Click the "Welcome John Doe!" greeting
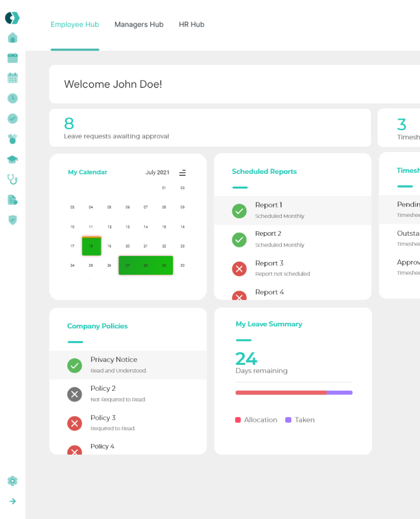This screenshot has width=420, height=519. (113, 84)
